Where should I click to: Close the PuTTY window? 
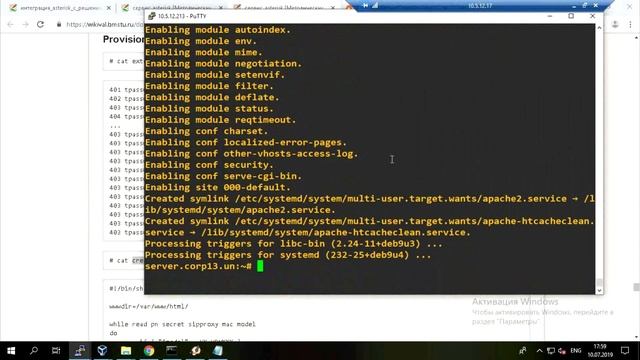(593, 16)
